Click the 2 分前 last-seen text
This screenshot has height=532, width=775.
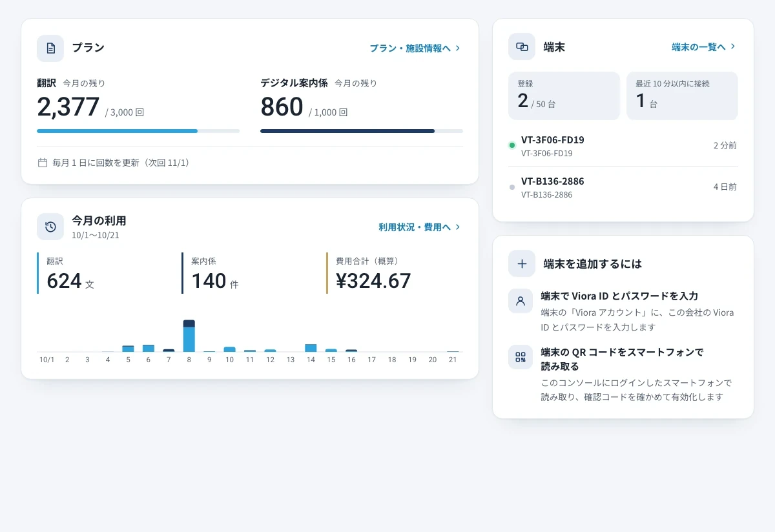(x=725, y=146)
